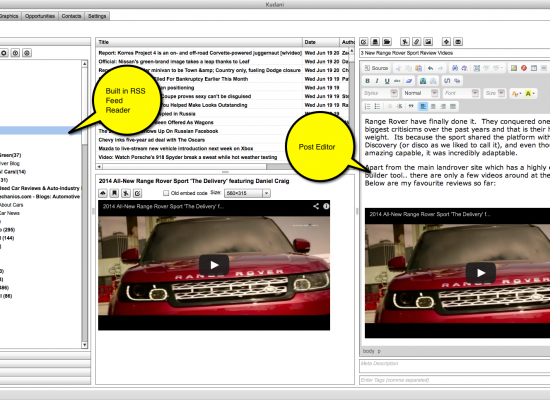Select the mechanics.com Blogs: Automotive feed
The image size is (550, 400).
(40, 197)
